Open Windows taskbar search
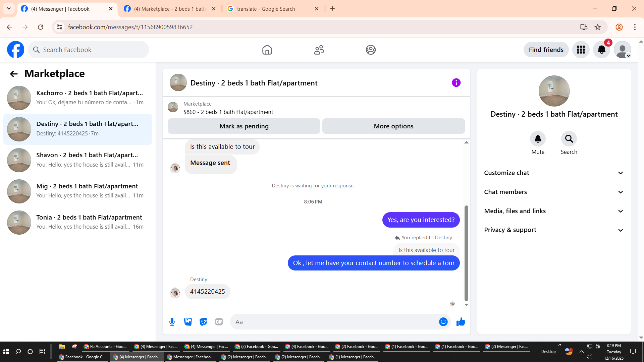644x362 pixels. pyautogui.click(x=18, y=352)
